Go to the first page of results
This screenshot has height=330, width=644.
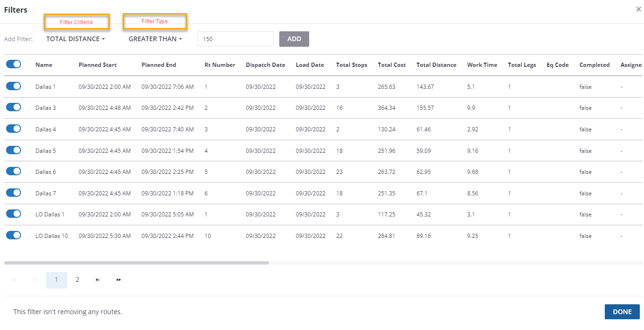coord(14,280)
